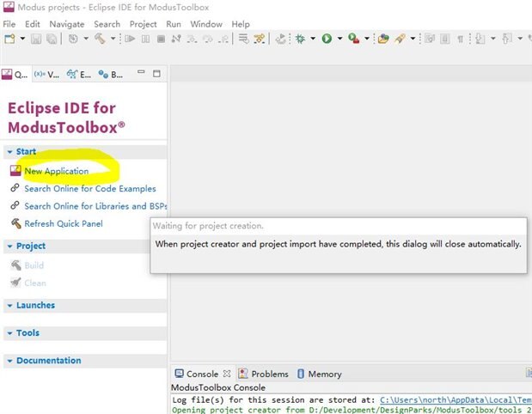
Task: Open the Edit menu
Action: click(x=33, y=24)
